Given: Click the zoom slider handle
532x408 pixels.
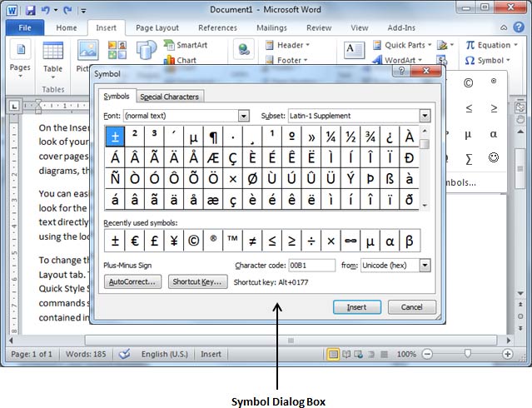Looking at the screenshot, I should [x=468, y=354].
